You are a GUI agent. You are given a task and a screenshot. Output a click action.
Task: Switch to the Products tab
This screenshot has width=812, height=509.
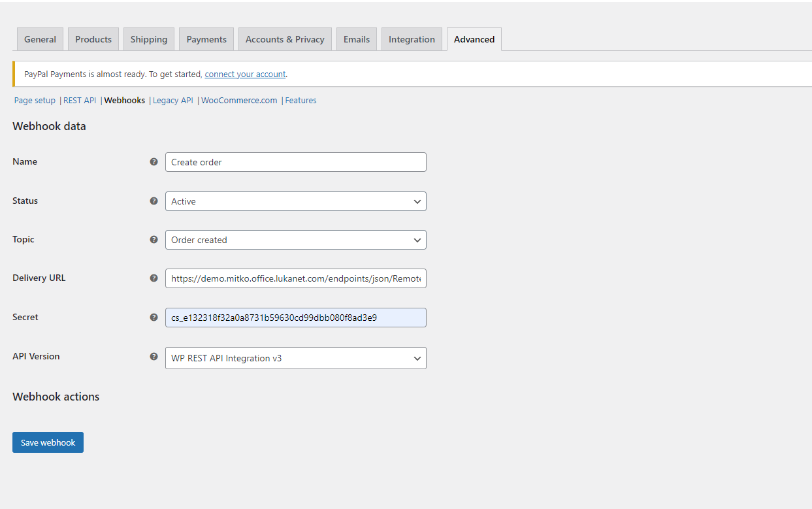point(93,39)
